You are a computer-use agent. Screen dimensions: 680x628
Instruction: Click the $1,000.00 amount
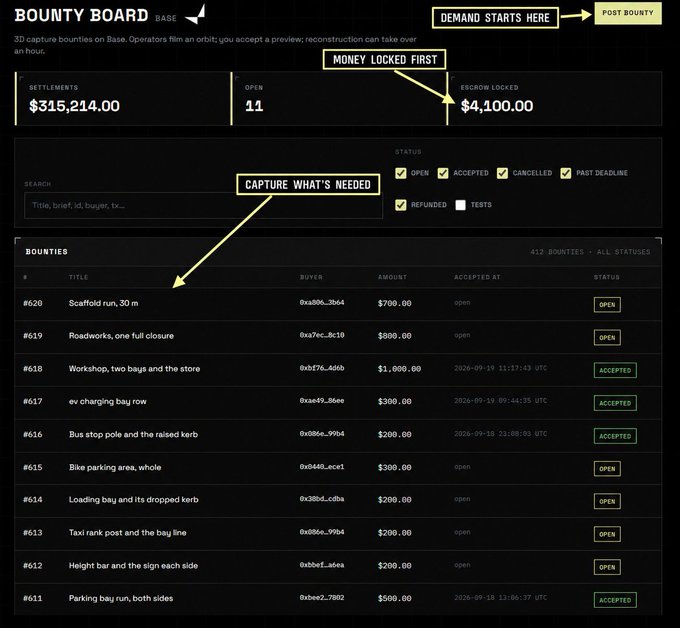[x=399, y=369]
